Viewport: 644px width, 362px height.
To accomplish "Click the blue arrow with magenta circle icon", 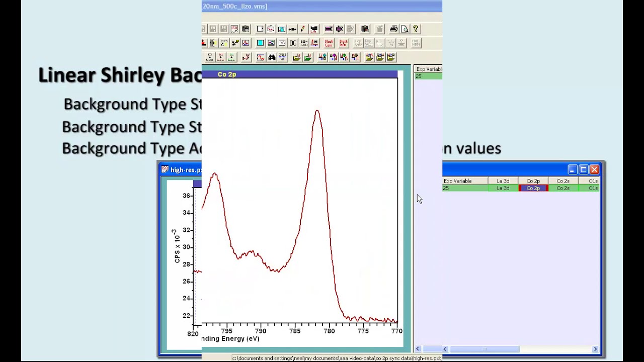I will pos(333,57).
